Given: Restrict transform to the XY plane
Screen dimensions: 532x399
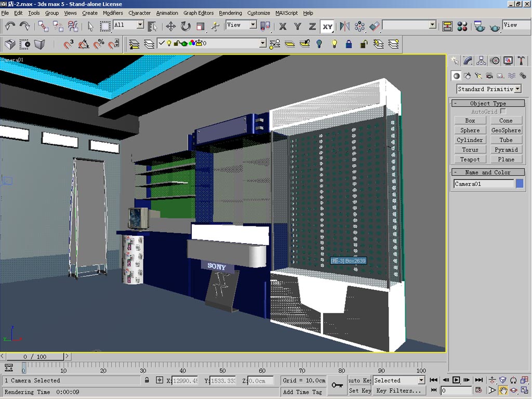Looking at the screenshot, I should tap(327, 26).
